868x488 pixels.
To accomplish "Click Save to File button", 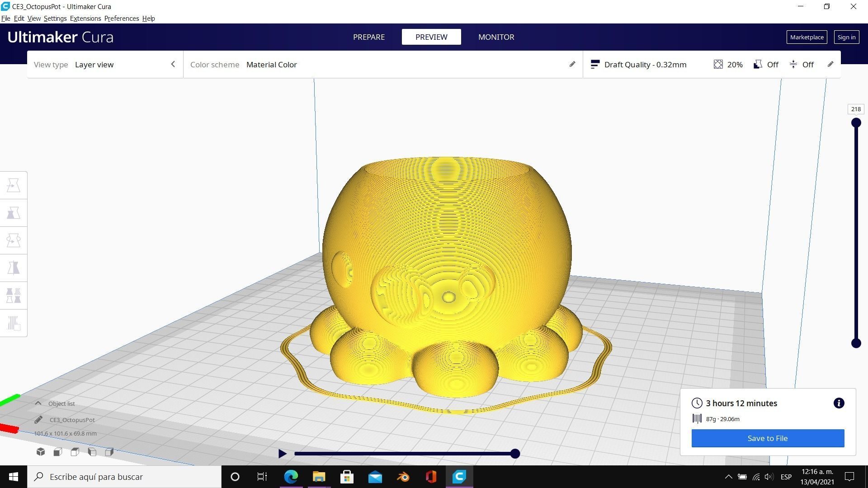I will [x=768, y=438].
